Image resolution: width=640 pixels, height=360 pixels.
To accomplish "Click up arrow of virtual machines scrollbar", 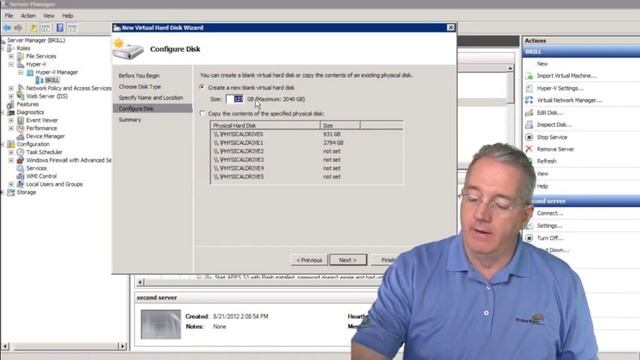I will pyautogui.click(x=510, y=69).
